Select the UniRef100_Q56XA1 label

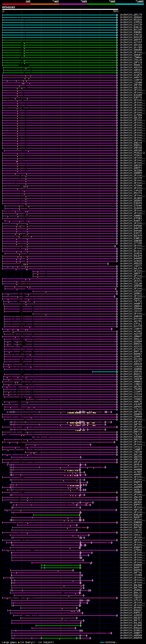(x=131, y=371)
